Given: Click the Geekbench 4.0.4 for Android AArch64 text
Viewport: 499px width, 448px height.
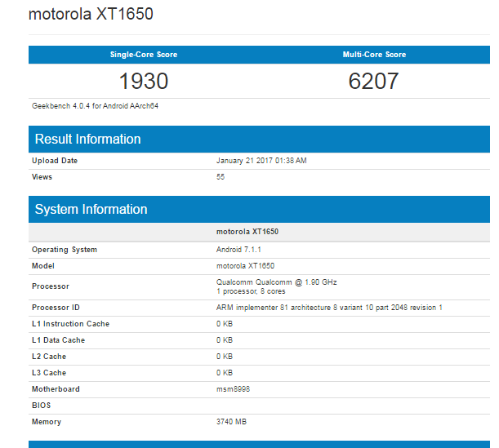Looking at the screenshot, I should pyautogui.click(x=95, y=106).
